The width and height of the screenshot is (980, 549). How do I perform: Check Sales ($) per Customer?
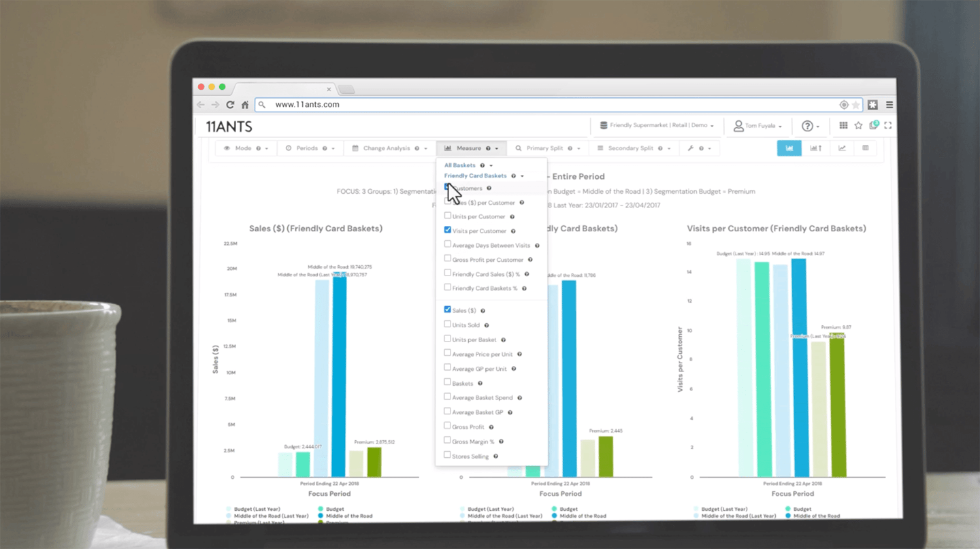tap(447, 201)
